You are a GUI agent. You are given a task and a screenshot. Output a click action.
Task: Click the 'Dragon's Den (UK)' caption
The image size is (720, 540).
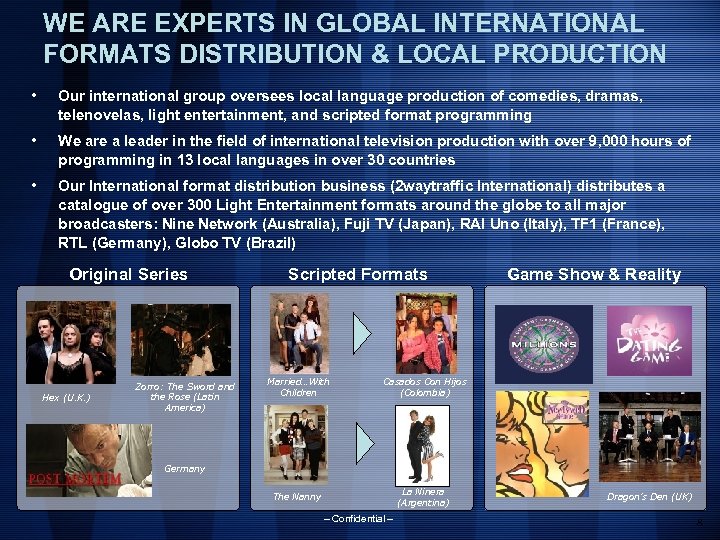coord(649,496)
